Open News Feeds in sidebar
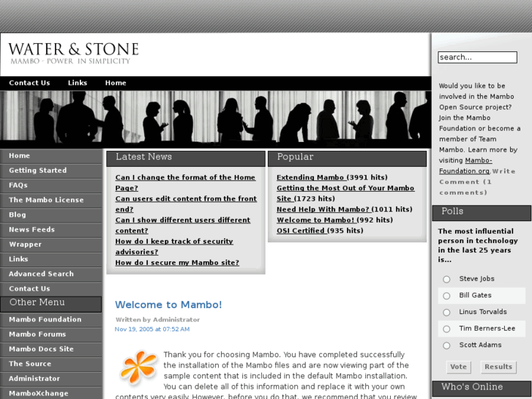Viewport: 532px width, 399px height. (51, 230)
